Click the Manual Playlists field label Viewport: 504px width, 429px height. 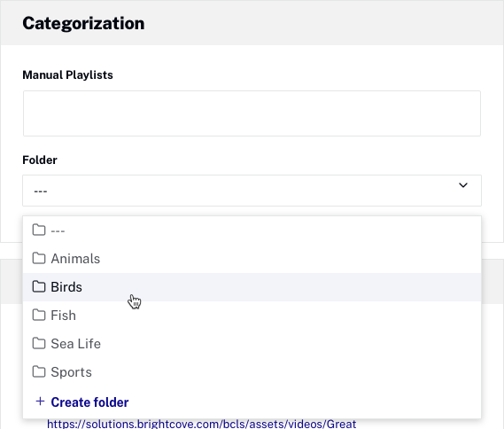[67, 75]
